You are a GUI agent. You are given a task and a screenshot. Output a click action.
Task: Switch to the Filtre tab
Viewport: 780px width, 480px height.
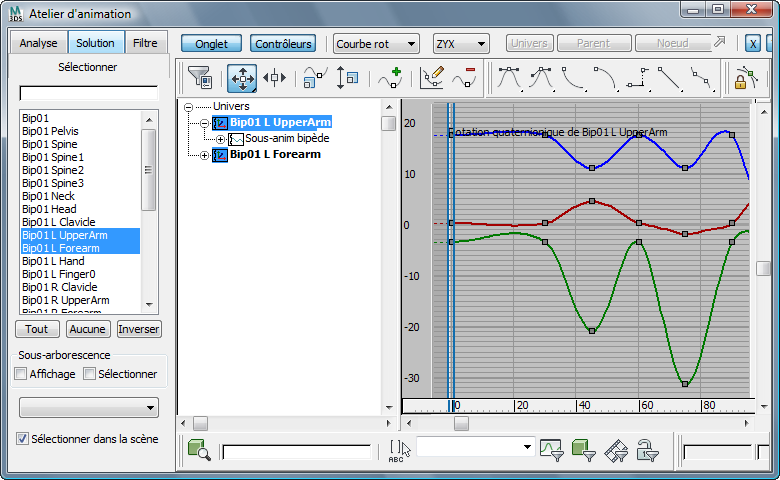[x=145, y=43]
